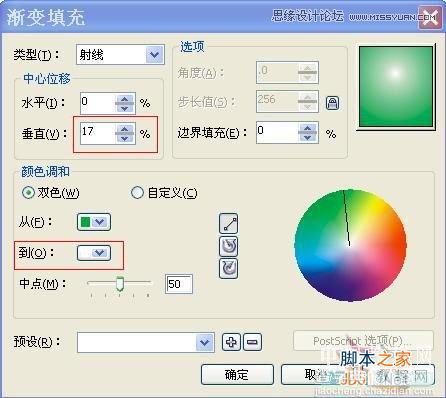
Task: Select the clockwise color path icon
Action: [x=229, y=268]
